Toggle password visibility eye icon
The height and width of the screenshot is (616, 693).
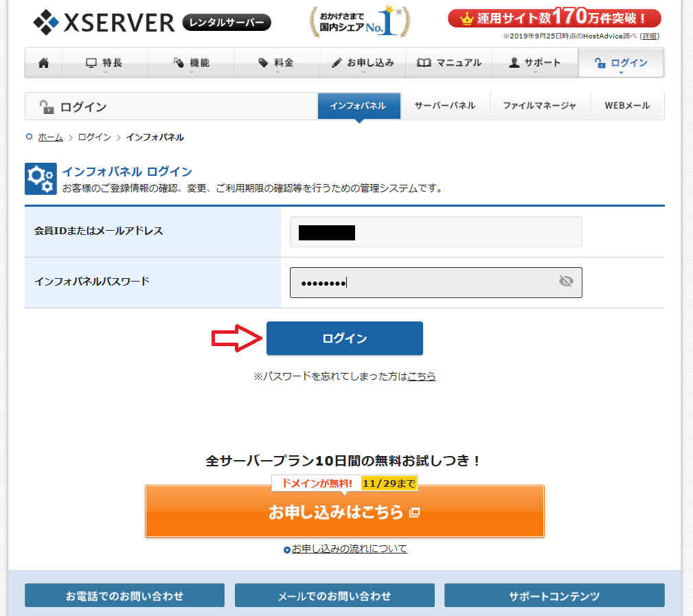pyautogui.click(x=566, y=281)
